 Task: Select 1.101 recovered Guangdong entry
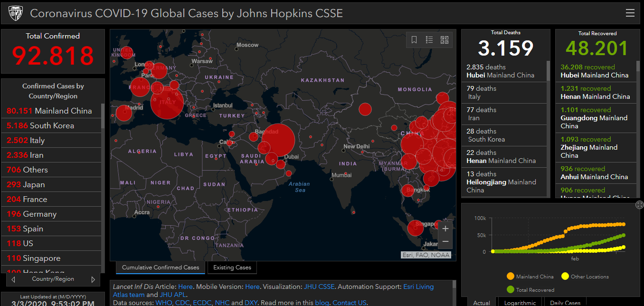[x=596, y=118]
